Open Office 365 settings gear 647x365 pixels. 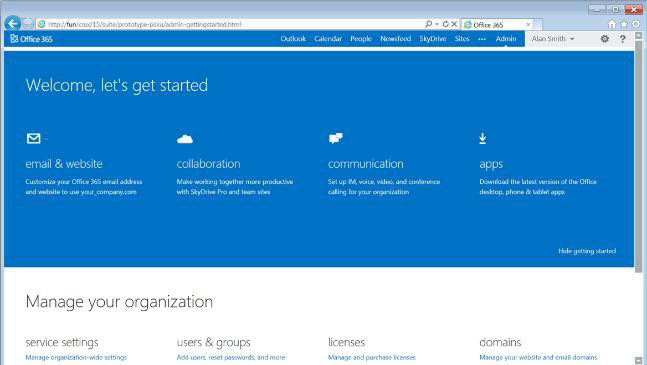605,39
